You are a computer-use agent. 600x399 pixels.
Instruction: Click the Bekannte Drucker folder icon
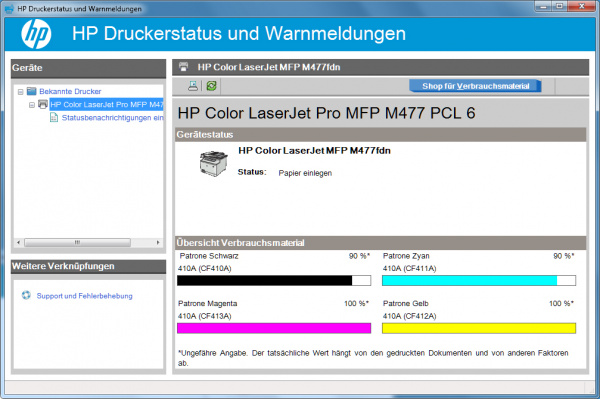coord(32,91)
